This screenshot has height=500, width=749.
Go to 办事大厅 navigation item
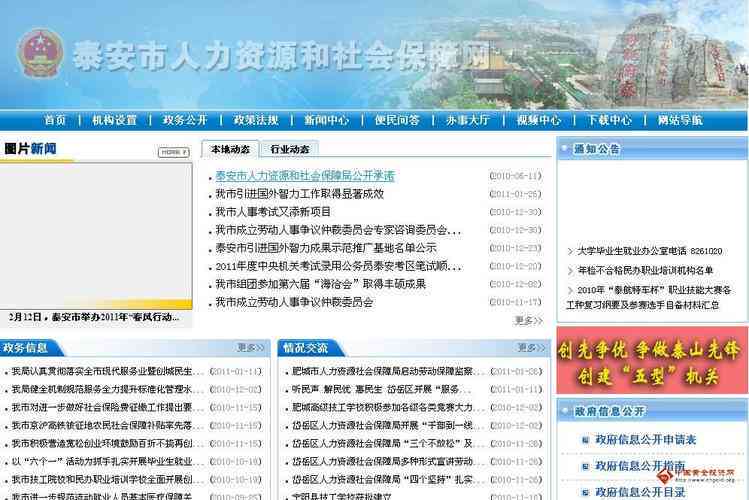[x=468, y=120]
